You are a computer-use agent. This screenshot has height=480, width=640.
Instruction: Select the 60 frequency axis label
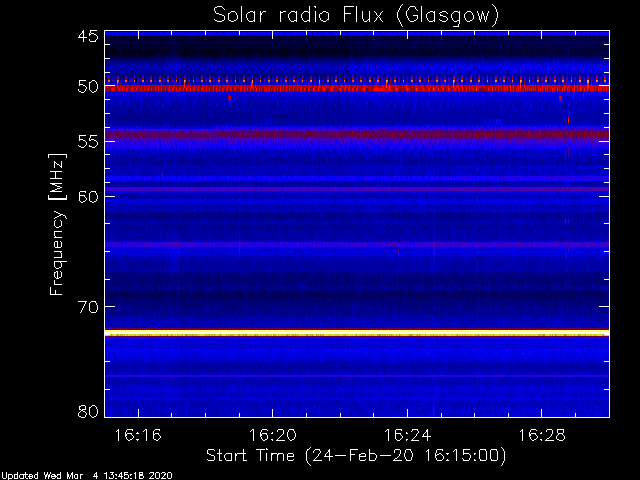pos(88,197)
